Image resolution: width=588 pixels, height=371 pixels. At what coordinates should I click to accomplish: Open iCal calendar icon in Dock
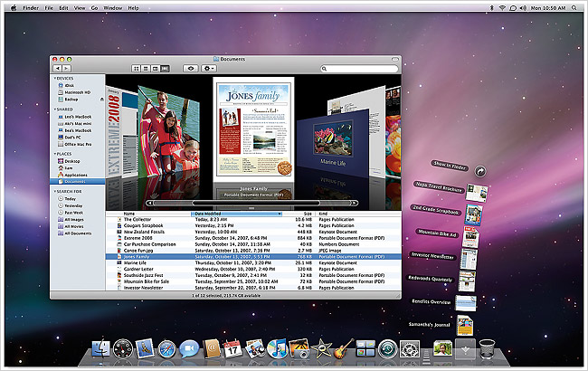232,348
